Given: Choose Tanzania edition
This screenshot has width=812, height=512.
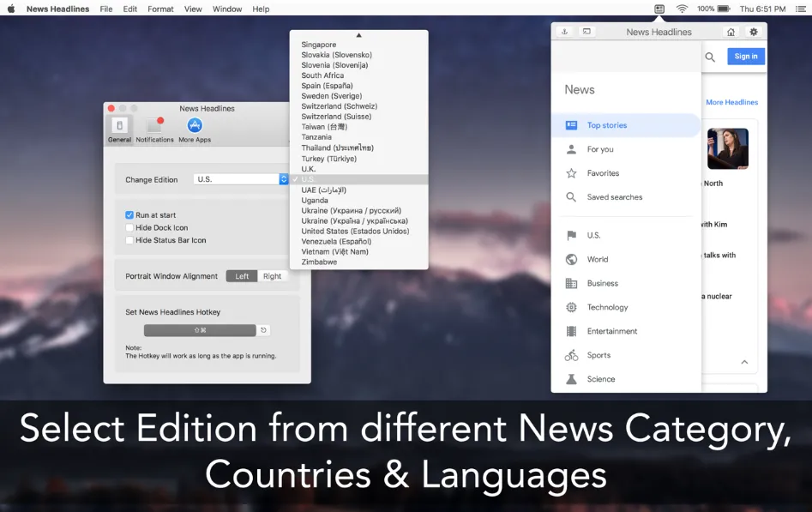Looking at the screenshot, I should click(x=359, y=137).
